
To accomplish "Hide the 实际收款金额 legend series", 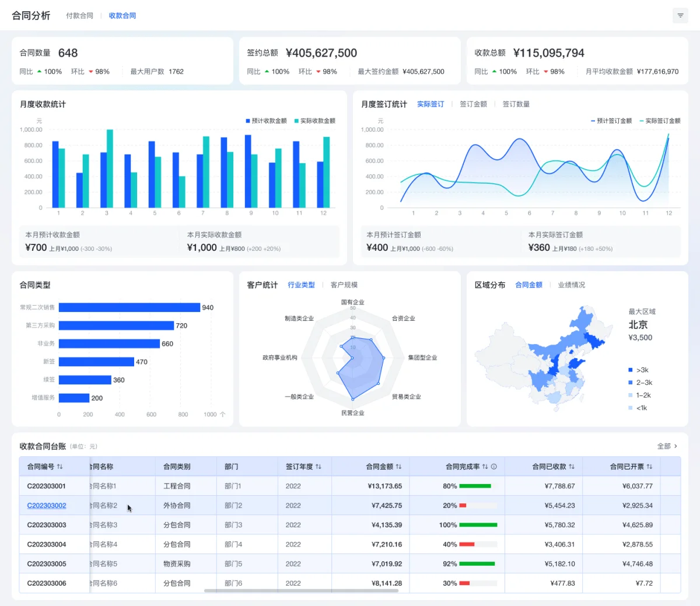I will tap(314, 121).
